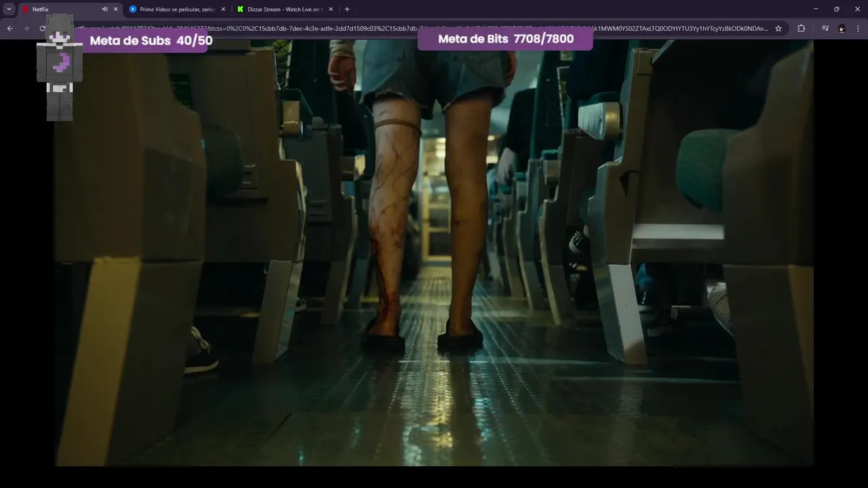Open the Chrome three-dot menu
The height and width of the screenshot is (488, 868).
click(x=859, y=28)
